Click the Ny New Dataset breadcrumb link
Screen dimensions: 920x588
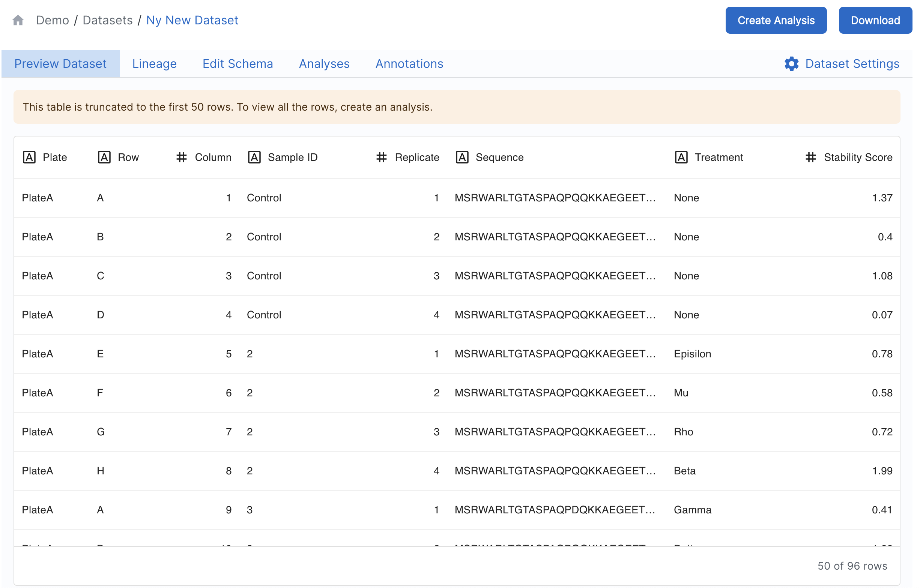(192, 20)
